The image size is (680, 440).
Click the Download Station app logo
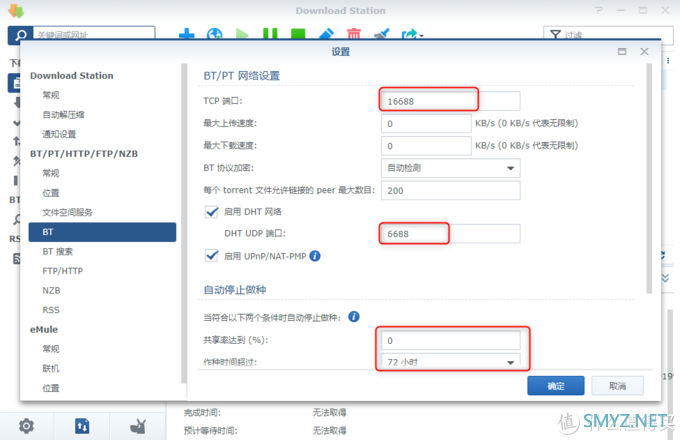point(16,11)
